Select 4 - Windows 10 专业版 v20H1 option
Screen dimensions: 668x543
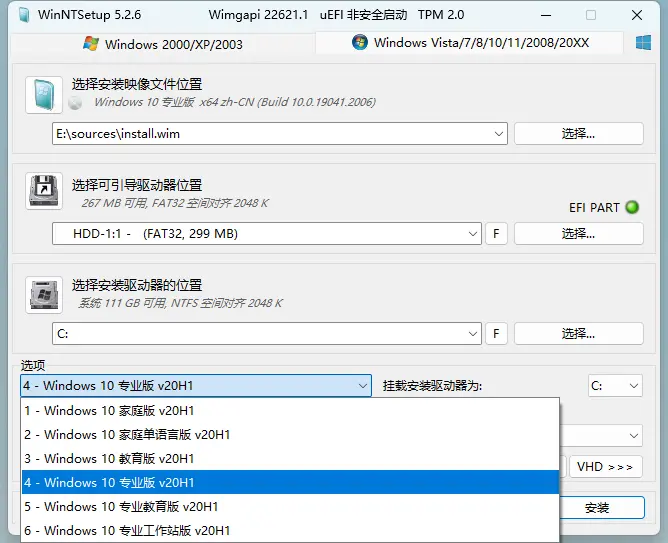click(290, 482)
